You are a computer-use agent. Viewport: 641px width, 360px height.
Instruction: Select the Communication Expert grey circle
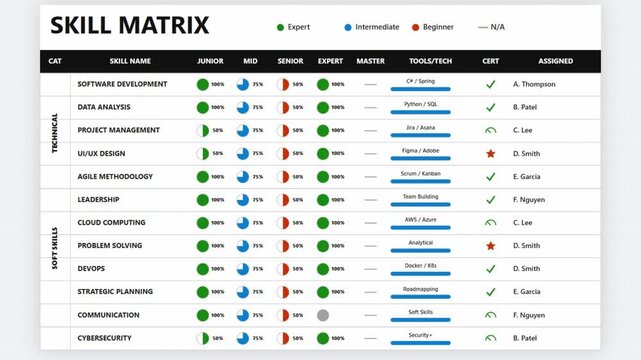(323, 315)
